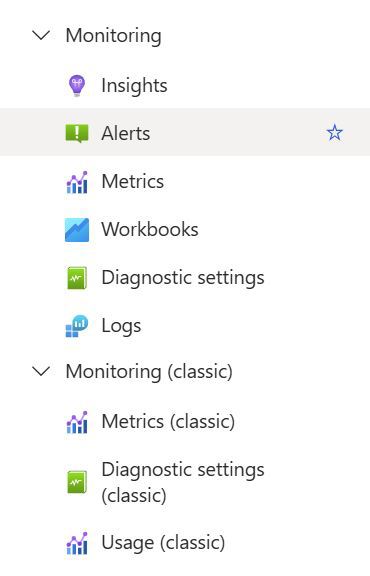Image resolution: width=370 pixels, height=576 pixels.
Task: Open Metrics (classic) menu entry
Action: tap(185, 422)
